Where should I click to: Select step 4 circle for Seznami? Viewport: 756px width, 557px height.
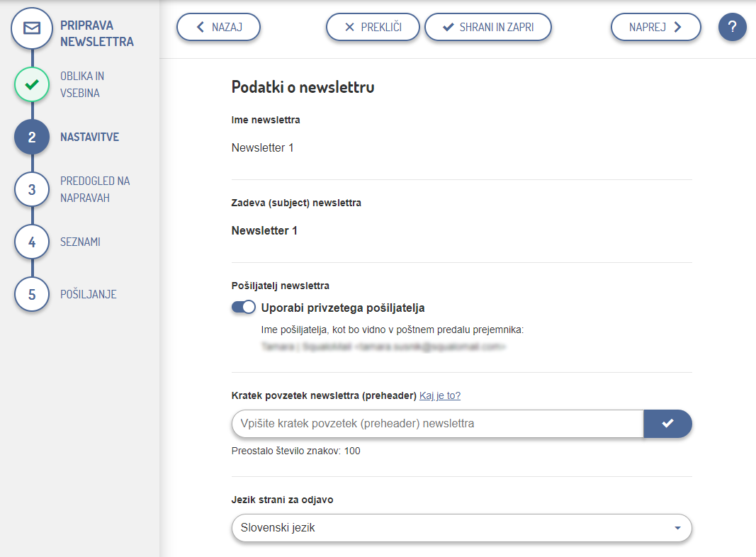coord(32,242)
